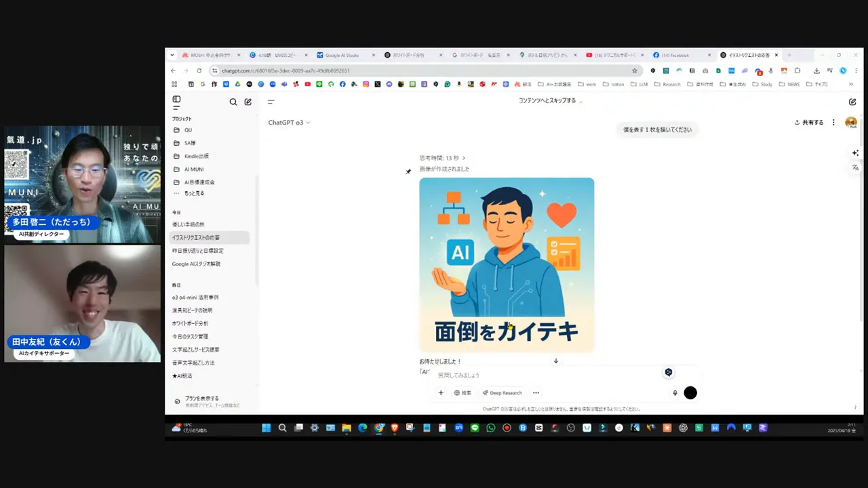The image size is (868, 488).
Task: Click the plus icon in the message input bar
Action: 441,392
